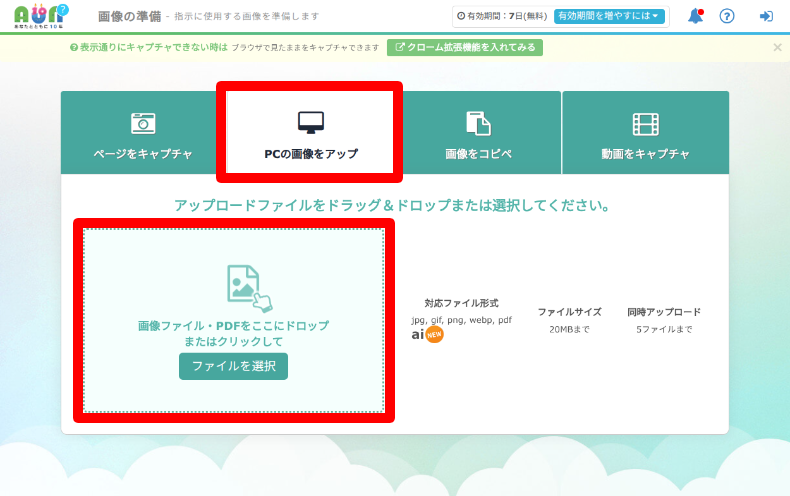Open notifications via the bell icon
The height and width of the screenshot is (496, 790).
coord(696,16)
